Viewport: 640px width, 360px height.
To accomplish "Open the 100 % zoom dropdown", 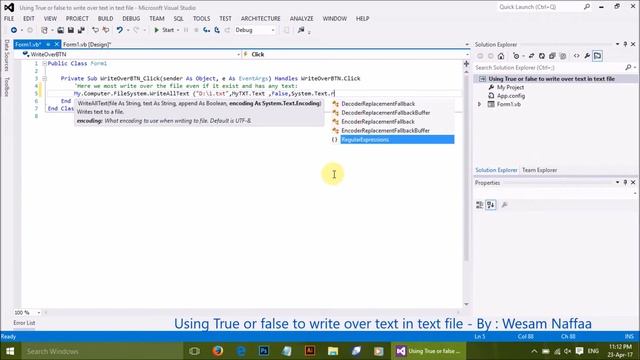I will (39, 313).
